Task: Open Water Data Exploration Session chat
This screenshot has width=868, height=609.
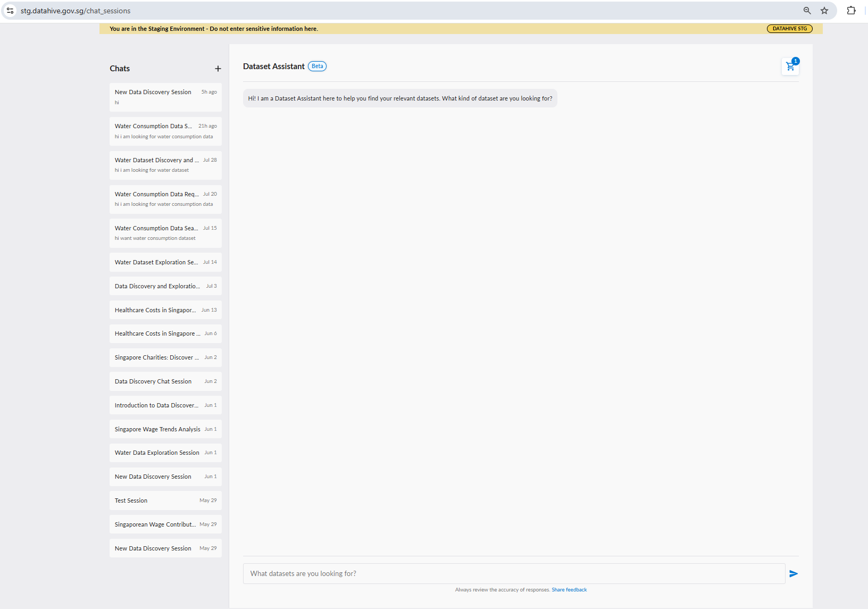Action: [165, 453]
